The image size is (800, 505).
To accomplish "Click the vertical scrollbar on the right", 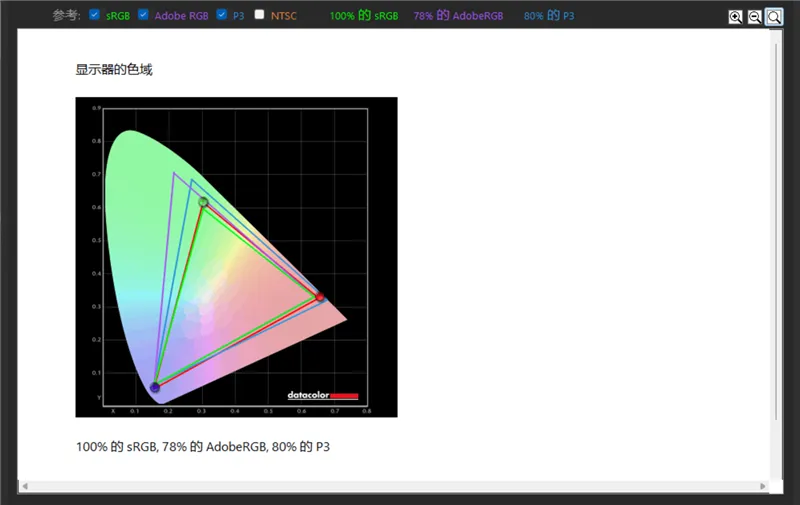I will tap(777, 230).
